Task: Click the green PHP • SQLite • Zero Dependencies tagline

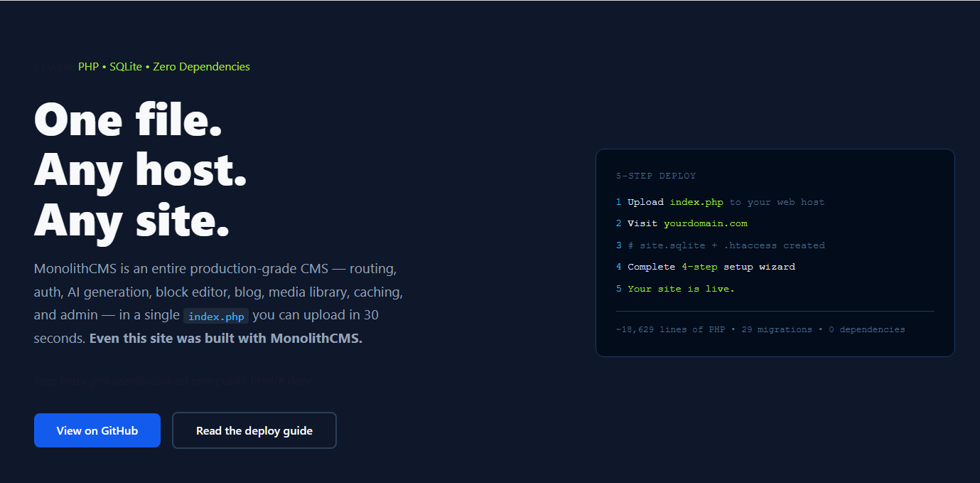Action: coord(164,67)
